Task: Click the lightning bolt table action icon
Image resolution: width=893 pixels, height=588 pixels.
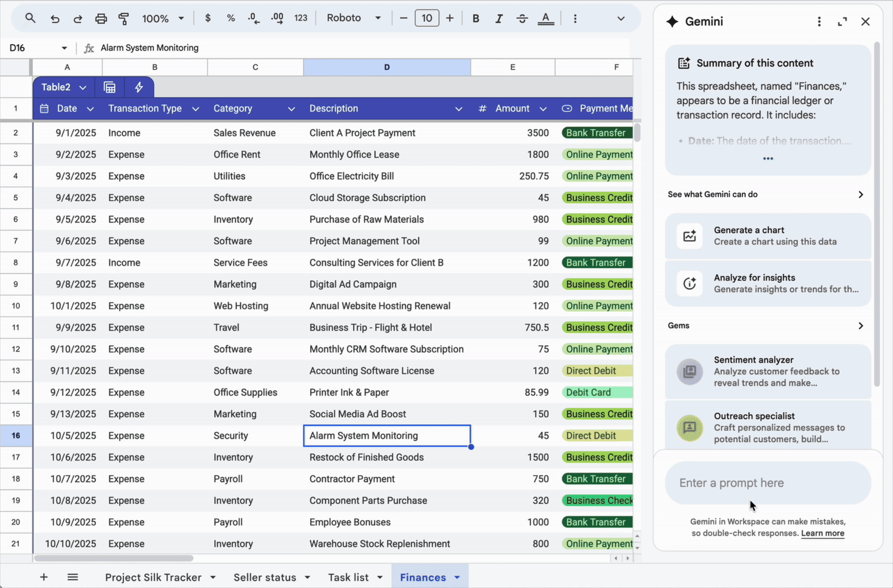Action: pyautogui.click(x=138, y=87)
